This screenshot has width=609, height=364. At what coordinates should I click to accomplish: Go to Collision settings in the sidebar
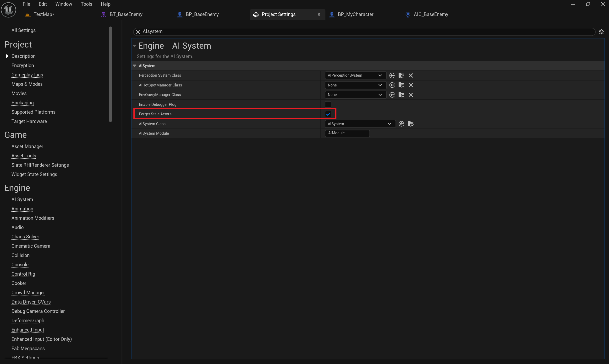[x=20, y=255]
